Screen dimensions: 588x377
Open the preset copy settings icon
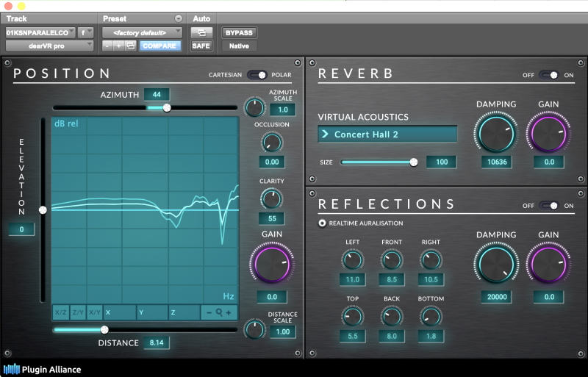[x=131, y=46]
